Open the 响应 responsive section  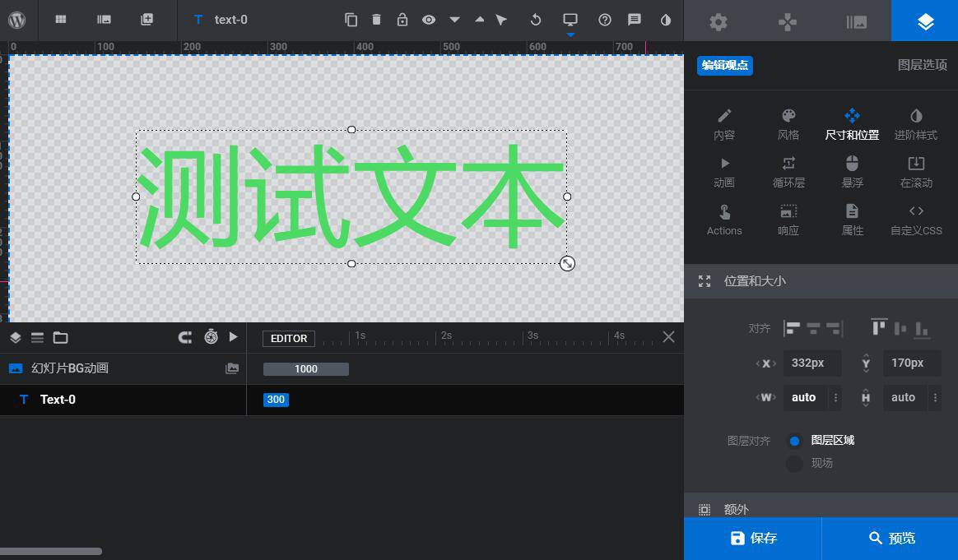point(788,220)
